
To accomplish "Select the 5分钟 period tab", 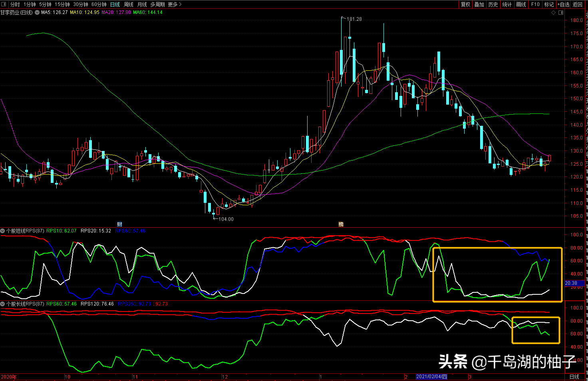I will point(45,4).
